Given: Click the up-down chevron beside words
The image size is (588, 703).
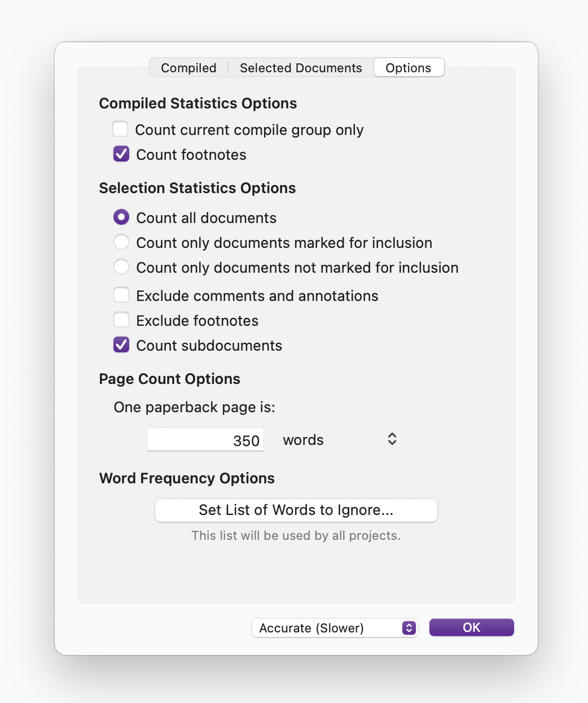Looking at the screenshot, I should pyautogui.click(x=392, y=439).
